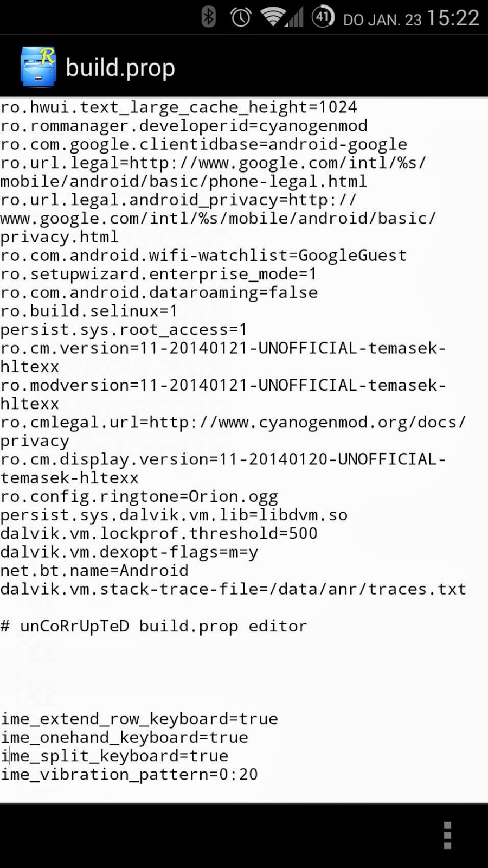Tap the alarm clock status icon

click(240, 17)
